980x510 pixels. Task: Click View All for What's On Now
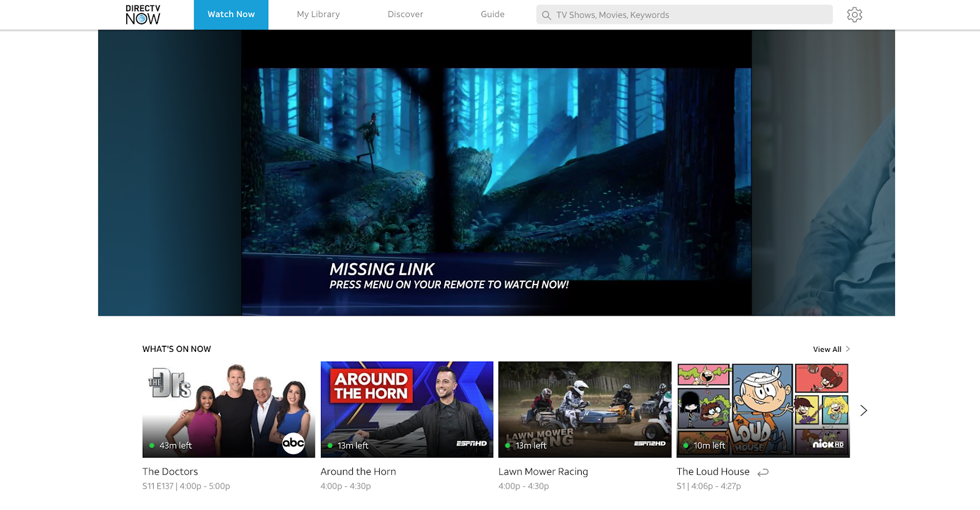coord(827,349)
